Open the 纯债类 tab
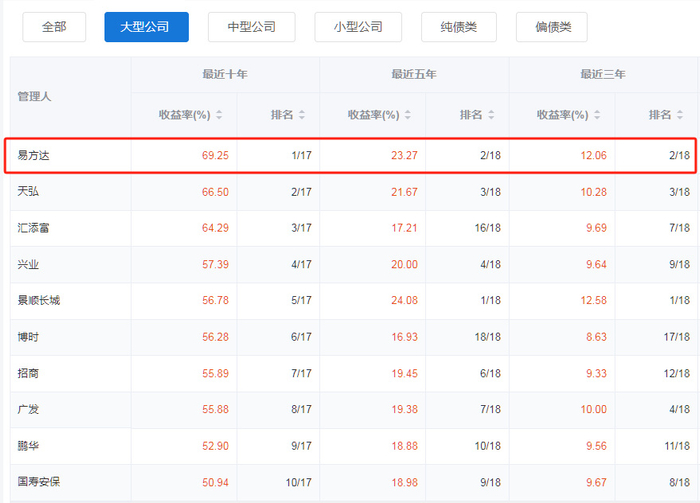This screenshot has width=700, height=503. (x=458, y=27)
